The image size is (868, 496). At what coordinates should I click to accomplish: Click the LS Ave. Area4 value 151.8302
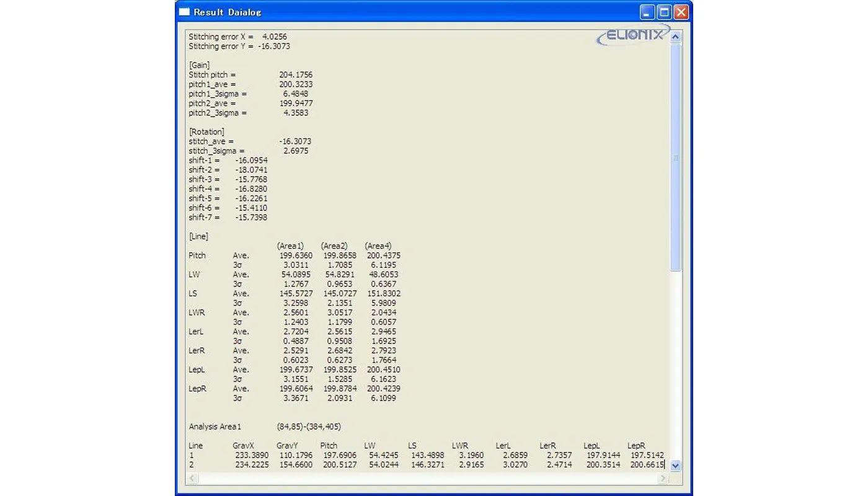[x=384, y=294]
